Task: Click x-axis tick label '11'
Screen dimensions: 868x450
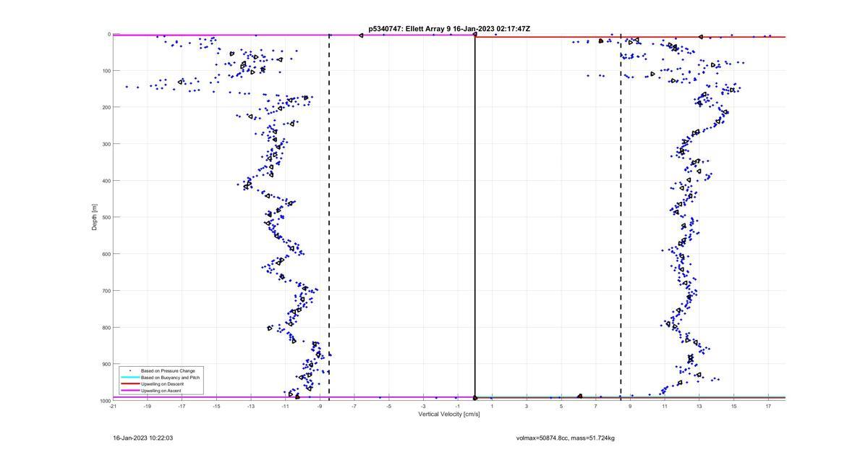Action: coord(665,406)
